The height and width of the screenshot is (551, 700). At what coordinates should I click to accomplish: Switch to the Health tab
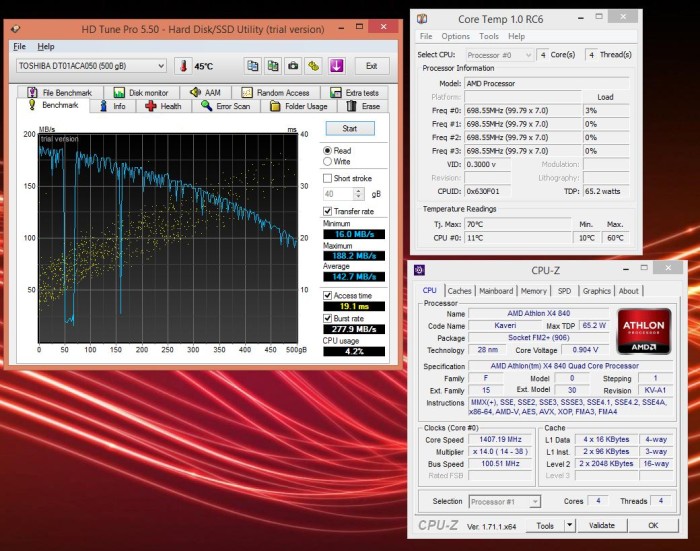(x=163, y=106)
